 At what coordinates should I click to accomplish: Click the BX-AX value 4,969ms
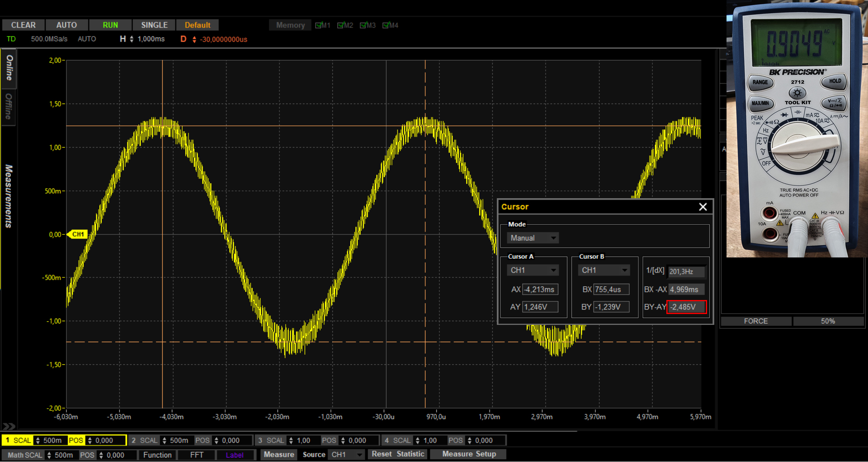686,290
